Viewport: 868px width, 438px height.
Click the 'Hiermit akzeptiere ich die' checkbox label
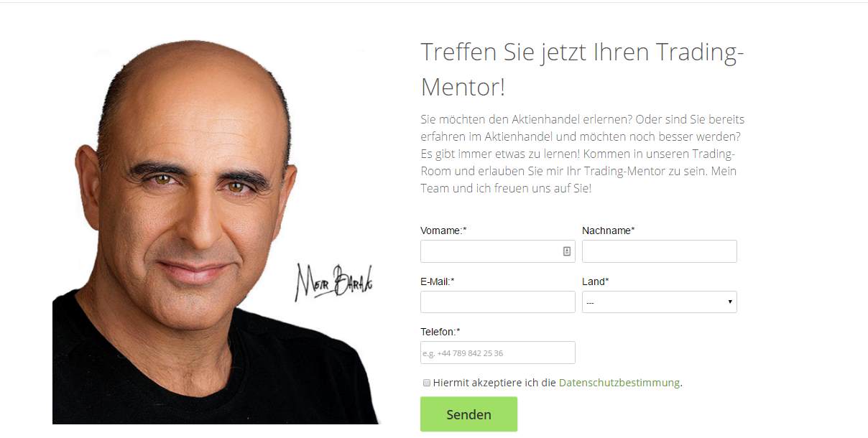[x=494, y=383]
